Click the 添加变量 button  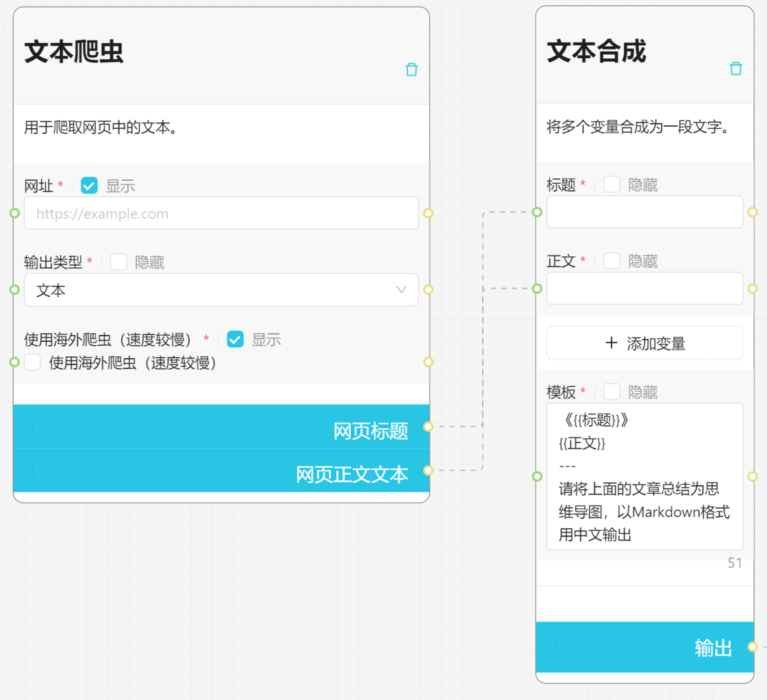point(644,343)
